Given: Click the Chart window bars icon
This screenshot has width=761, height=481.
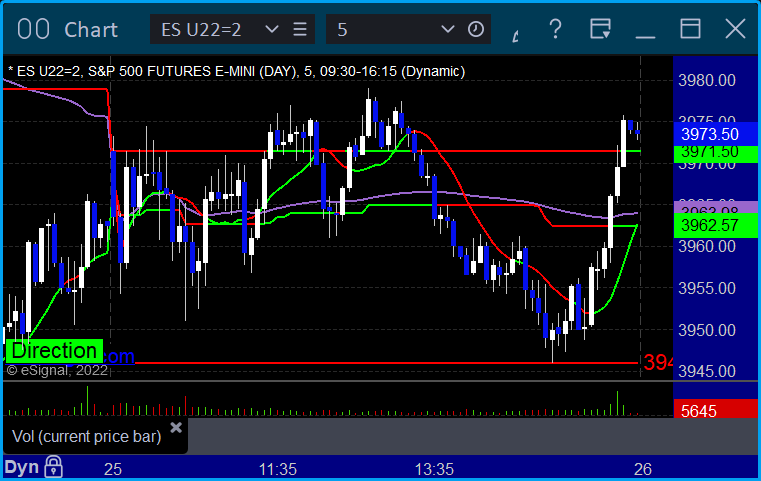Looking at the screenshot, I should point(33,29).
